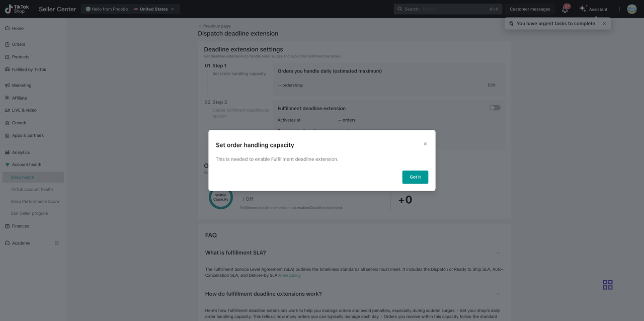Screen dimensions: 644x321
Task: Open the profile avatar in header
Action: pos(632,9)
